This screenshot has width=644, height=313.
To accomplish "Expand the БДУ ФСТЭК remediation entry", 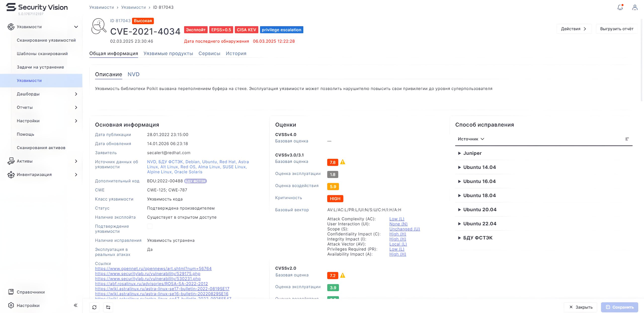I will (x=459, y=238).
